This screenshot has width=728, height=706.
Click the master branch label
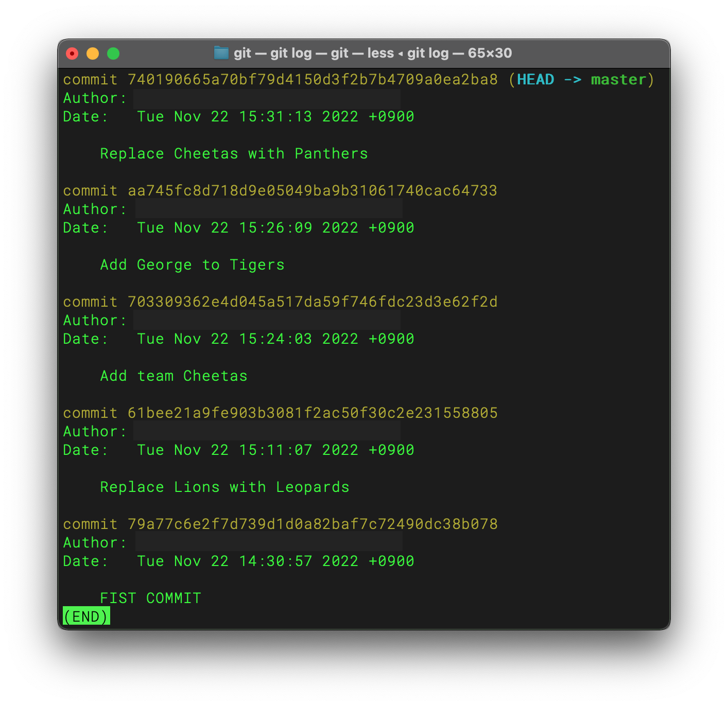pos(618,80)
